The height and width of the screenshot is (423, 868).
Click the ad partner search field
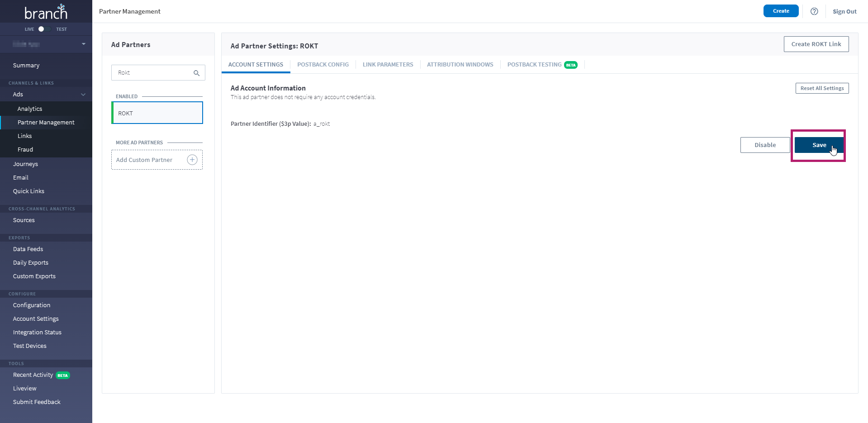coord(158,73)
